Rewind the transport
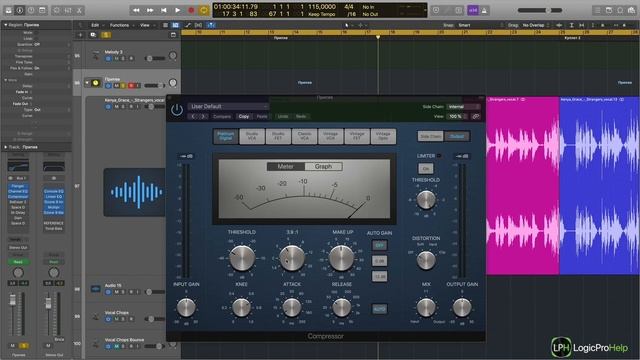Screen dimensions: 640x360 (x=136, y=10)
